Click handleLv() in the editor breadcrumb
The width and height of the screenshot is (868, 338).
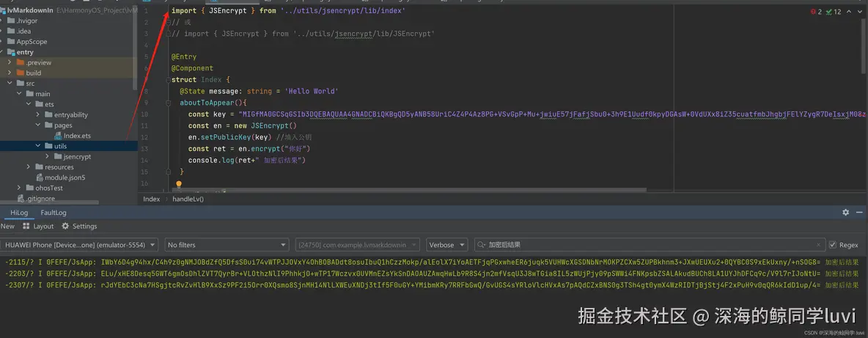188,199
